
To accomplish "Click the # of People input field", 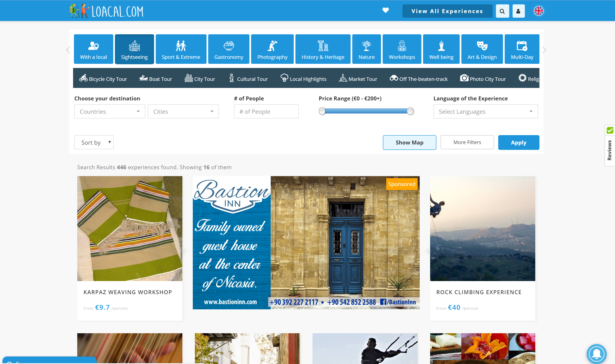I will pos(266,111).
